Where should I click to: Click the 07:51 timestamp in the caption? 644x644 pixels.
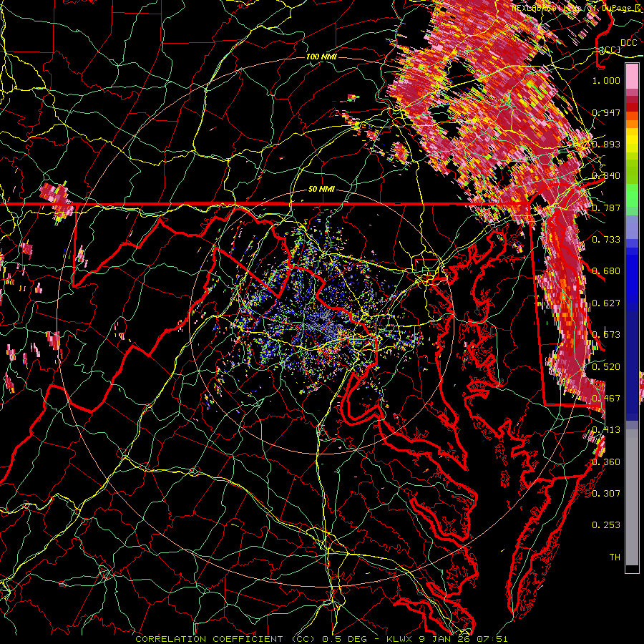pyautogui.click(x=492, y=639)
